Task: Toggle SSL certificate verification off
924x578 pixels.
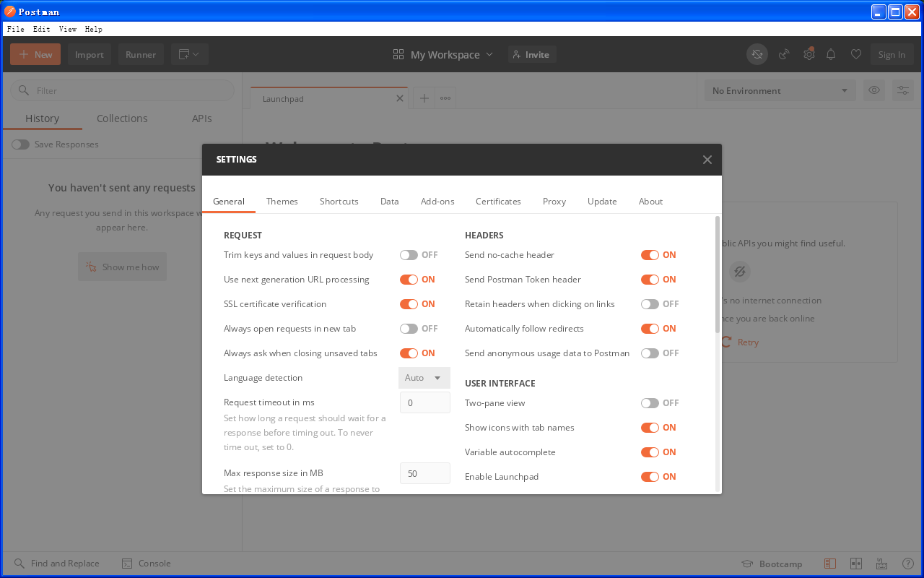Action: click(x=409, y=304)
